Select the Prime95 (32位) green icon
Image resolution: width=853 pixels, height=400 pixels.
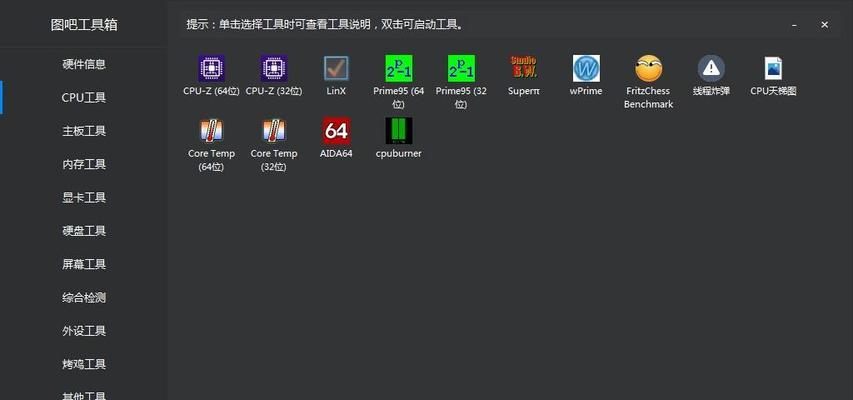tap(461, 68)
